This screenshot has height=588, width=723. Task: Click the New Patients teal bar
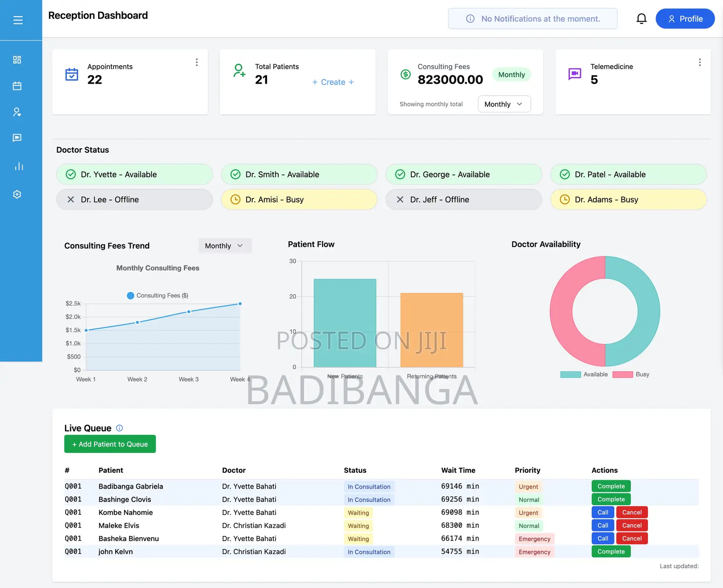(x=345, y=323)
